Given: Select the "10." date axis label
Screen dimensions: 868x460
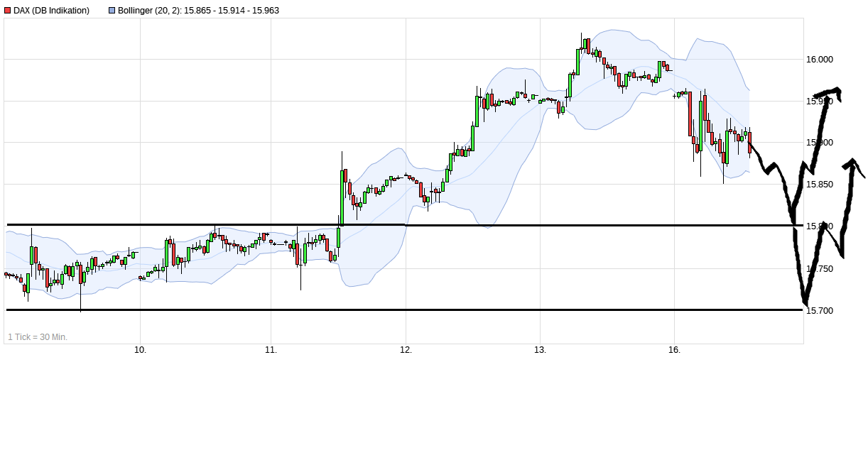Looking at the screenshot, I should click(140, 350).
